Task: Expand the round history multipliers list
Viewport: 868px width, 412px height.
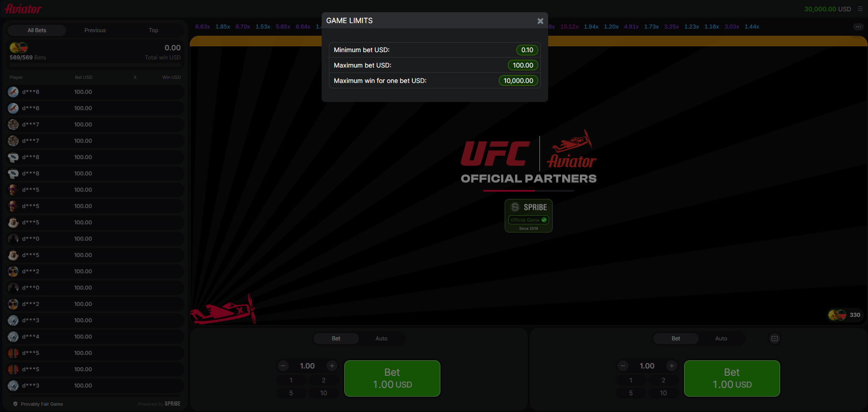Action: [x=858, y=27]
